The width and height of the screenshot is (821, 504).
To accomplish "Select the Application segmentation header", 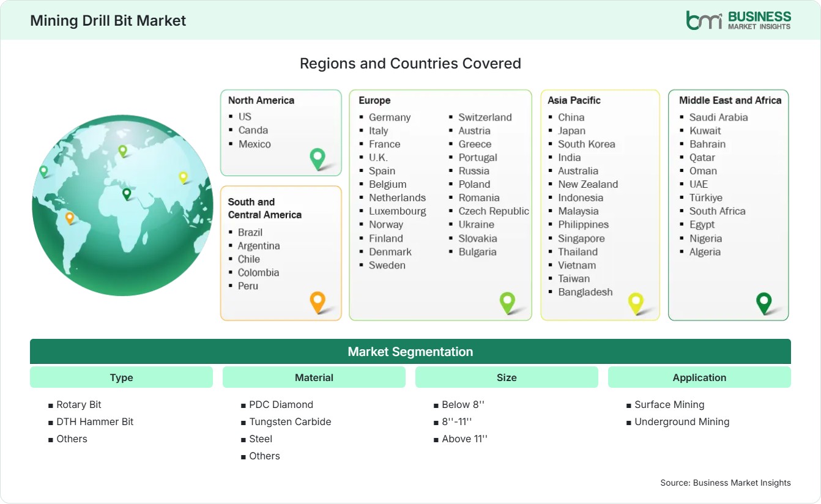I will point(699,377).
